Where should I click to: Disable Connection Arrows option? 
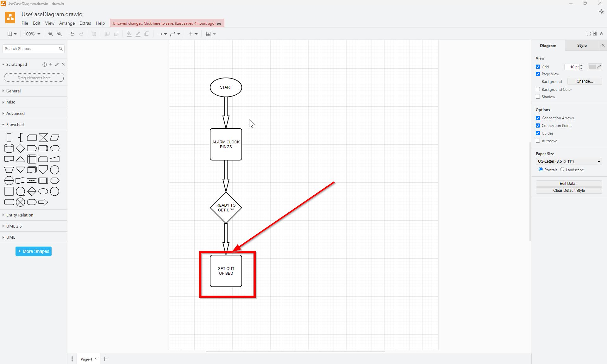538,118
